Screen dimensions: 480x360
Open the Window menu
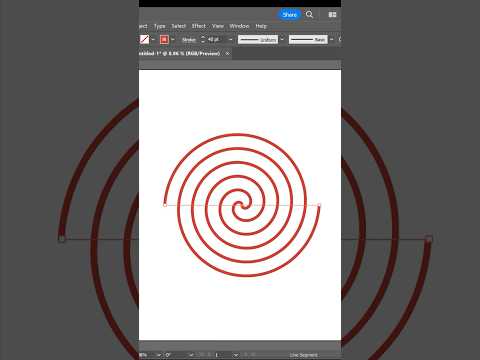click(239, 26)
